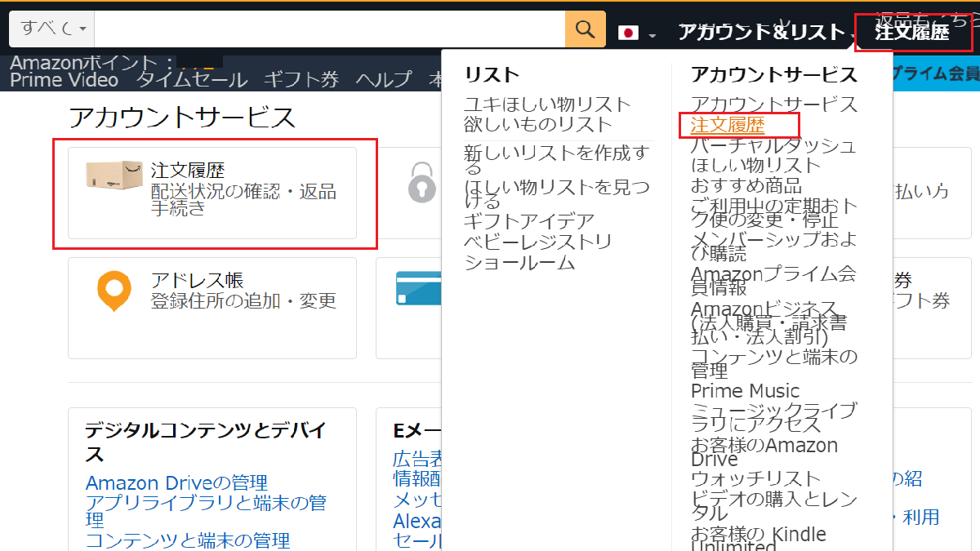Open 欲しいものリスト in the リスト column
Screen dimensions: 980x551
point(538,124)
